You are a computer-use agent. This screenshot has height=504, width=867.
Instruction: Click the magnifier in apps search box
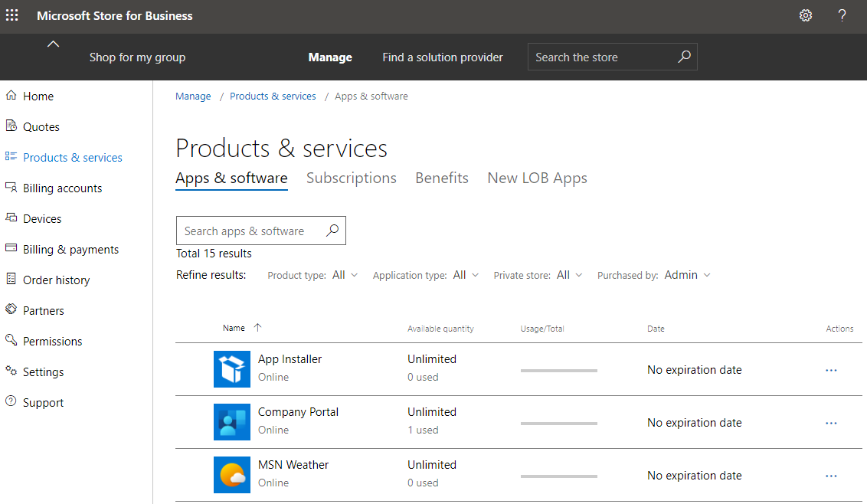pos(332,230)
